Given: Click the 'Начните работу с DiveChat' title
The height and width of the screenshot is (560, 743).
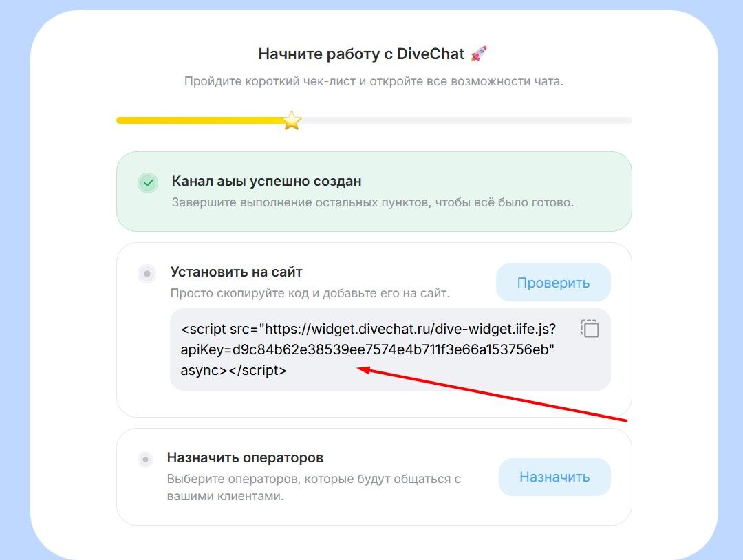Looking at the screenshot, I should click(x=362, y=54).
